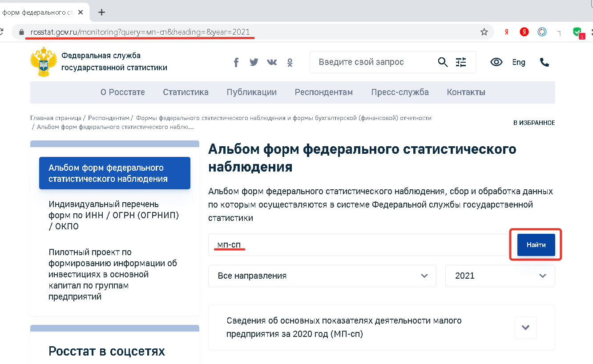
Task: Click the VK social network icon
Action: pos(272,62)
